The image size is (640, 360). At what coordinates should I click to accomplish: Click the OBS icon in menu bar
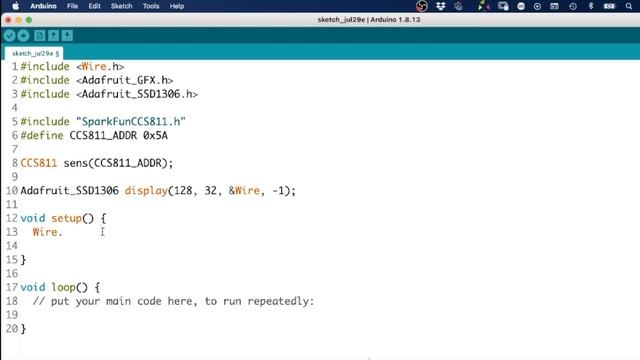pos(422,6)
